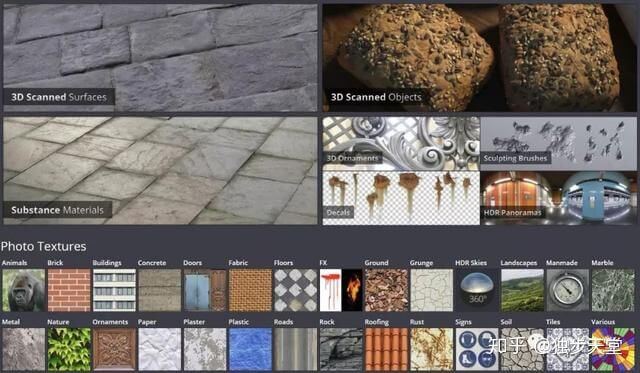Viewport: 640px width, 373px height.
Task: Click the 'Rock' category label
Action: 327,322
